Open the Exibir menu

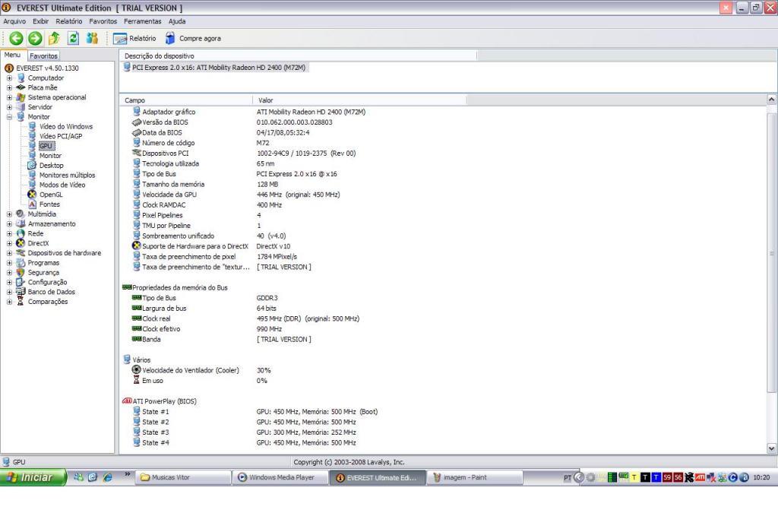click(x=41, y=21)
